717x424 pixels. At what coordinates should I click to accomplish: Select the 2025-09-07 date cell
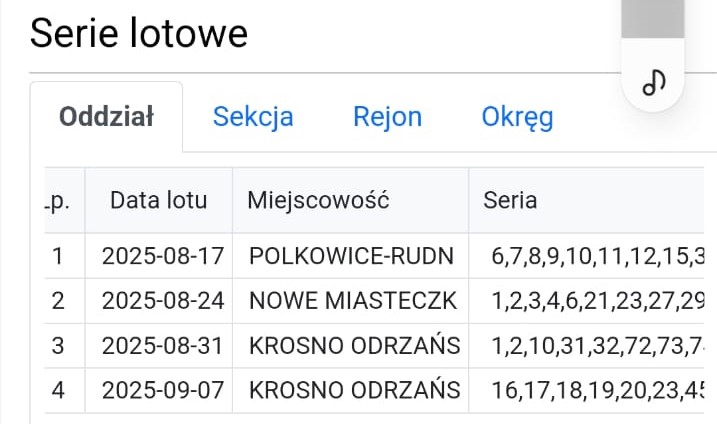tap(162, 389)
